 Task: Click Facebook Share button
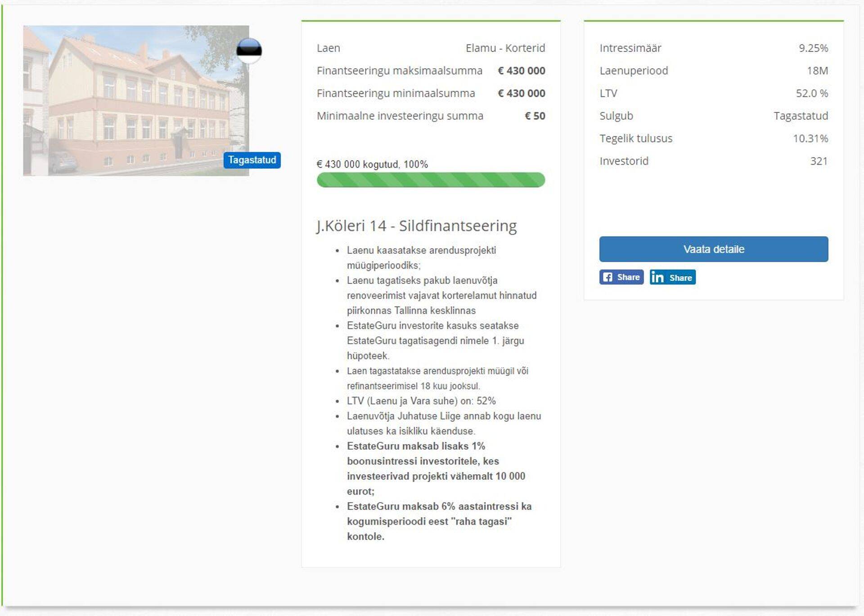tap(621, 277)
